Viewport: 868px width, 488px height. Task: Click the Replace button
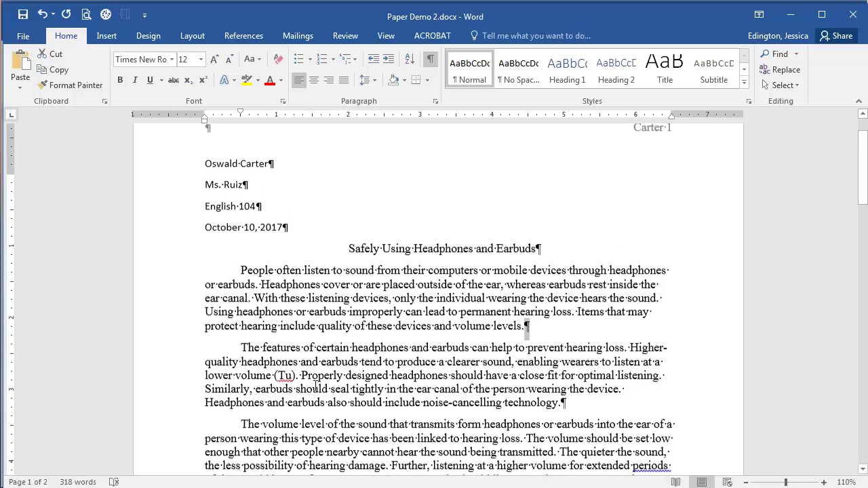pos(780,69)
